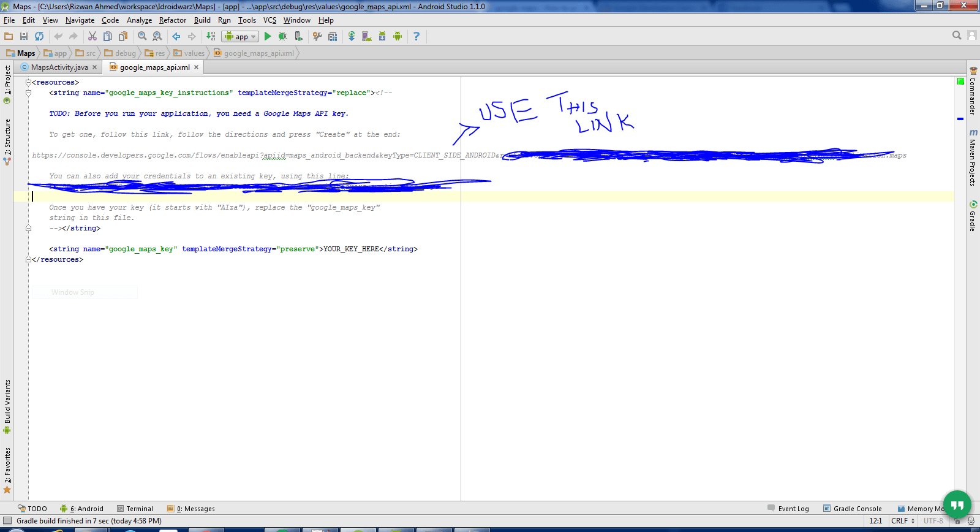Open the SDK Manager icon
The width and height of the screenshot is (980, 532).
click(382, 36)
